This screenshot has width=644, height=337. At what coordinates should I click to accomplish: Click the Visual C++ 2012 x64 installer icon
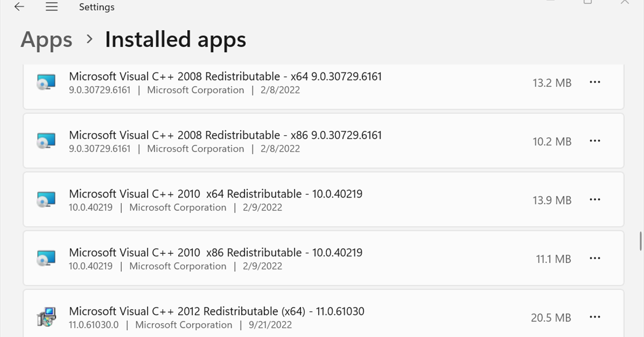[x=47, y=317]
